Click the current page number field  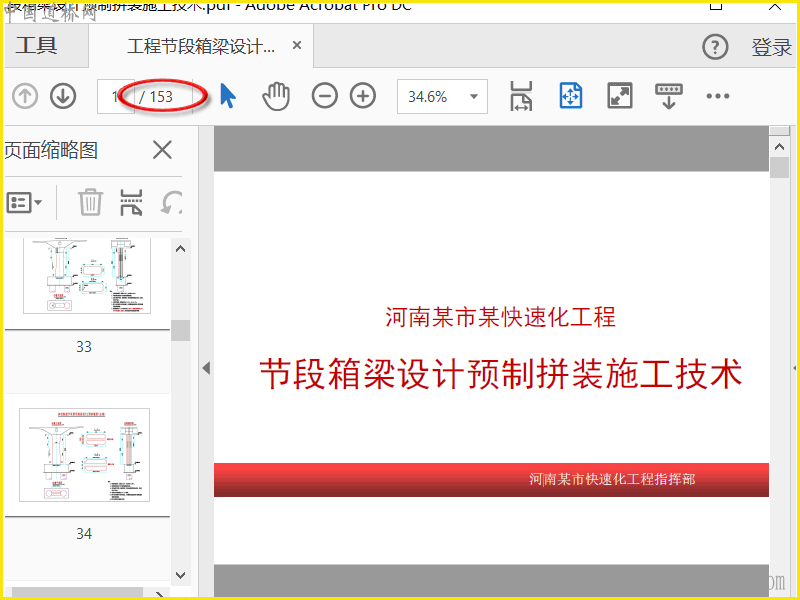[x=116, y=96]
